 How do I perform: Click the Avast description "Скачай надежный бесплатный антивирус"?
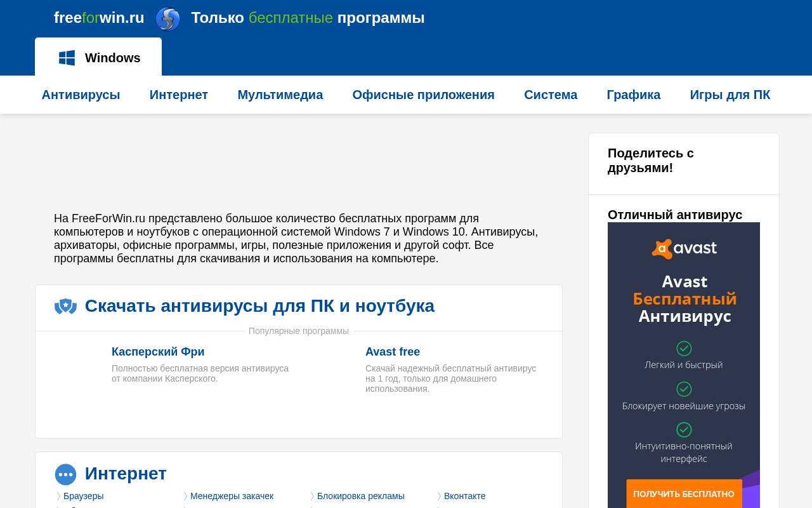pos(451,378)
